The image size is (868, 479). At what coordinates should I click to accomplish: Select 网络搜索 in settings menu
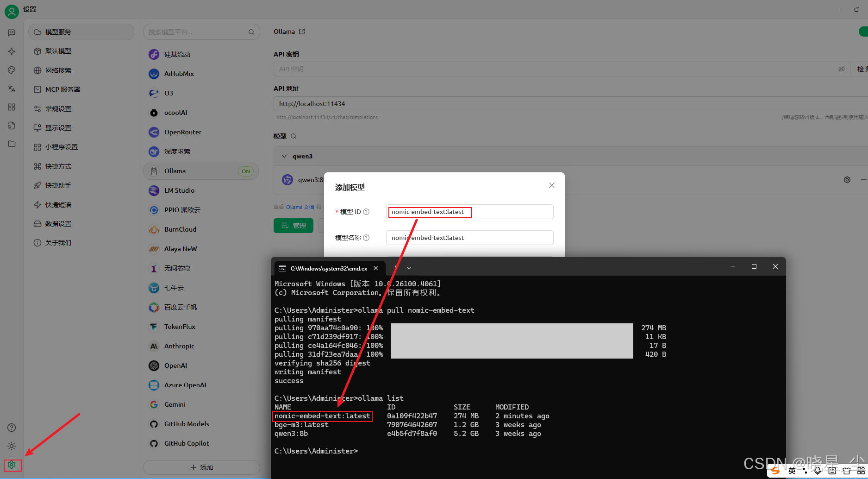[81, 70]
